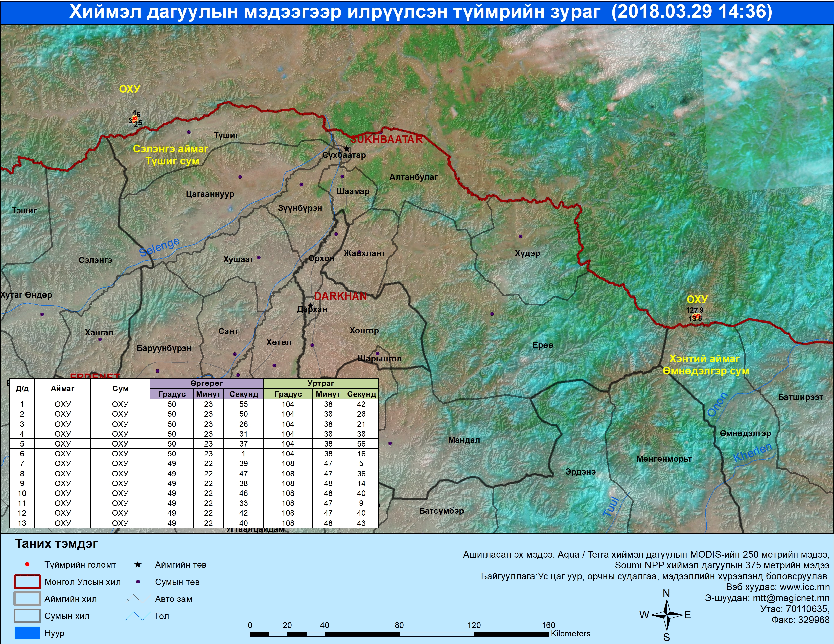
Task: Click the Д/д column header
Action: tap(22, 389)
